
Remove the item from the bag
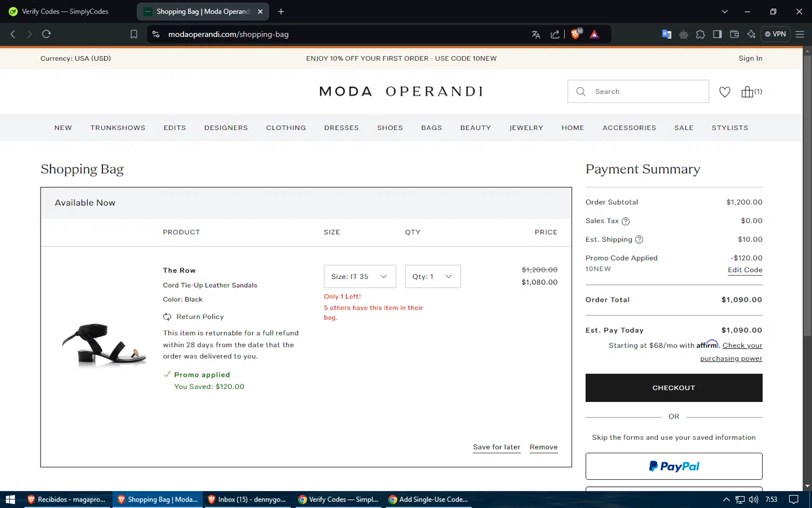(x=543, y=447)
